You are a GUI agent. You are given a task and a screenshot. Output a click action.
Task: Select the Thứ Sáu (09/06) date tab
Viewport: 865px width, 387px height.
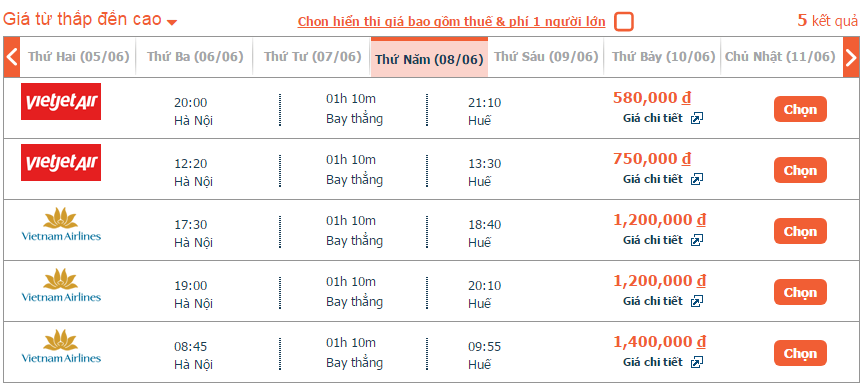coord(546,57)
